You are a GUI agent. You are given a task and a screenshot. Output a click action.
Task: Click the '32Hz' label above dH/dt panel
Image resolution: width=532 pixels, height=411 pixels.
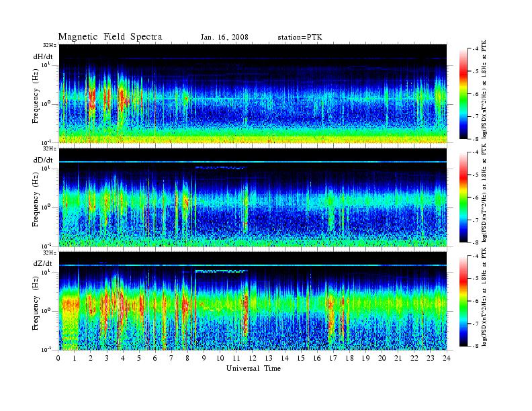[50, 45]
